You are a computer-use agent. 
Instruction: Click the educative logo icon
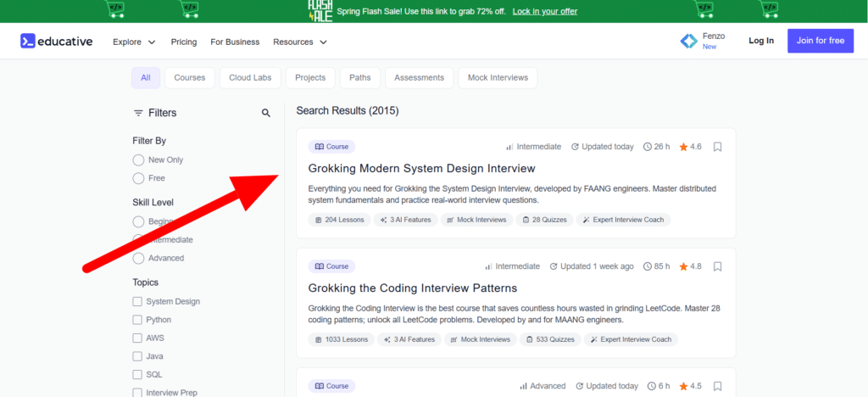tap(28, 41)
